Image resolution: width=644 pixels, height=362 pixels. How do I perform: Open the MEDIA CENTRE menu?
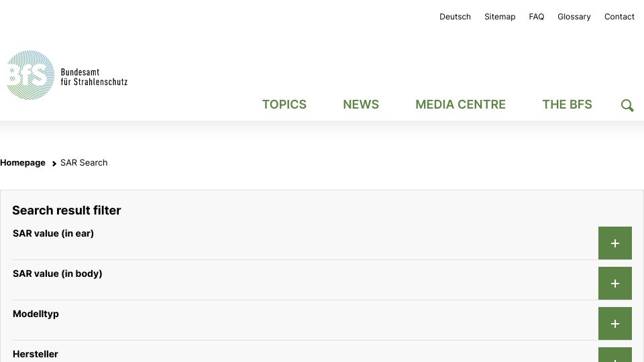click(x=460, y=105)
